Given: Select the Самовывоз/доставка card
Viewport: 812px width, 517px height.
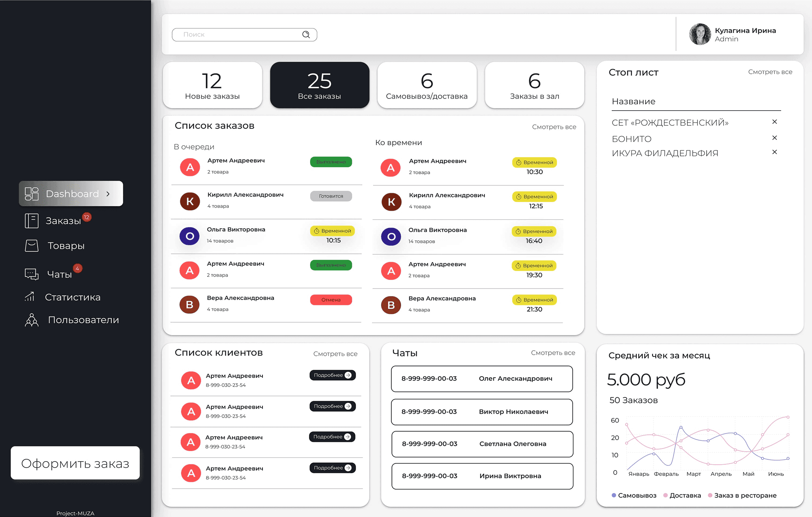Looking at the screenshot, I should [x=427, y=85].
